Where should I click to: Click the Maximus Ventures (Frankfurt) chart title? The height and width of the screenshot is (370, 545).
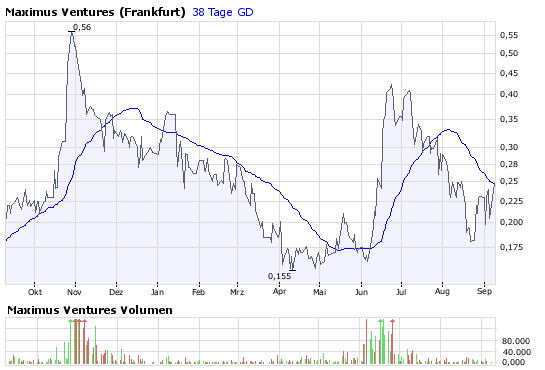[x=95, y=12]
